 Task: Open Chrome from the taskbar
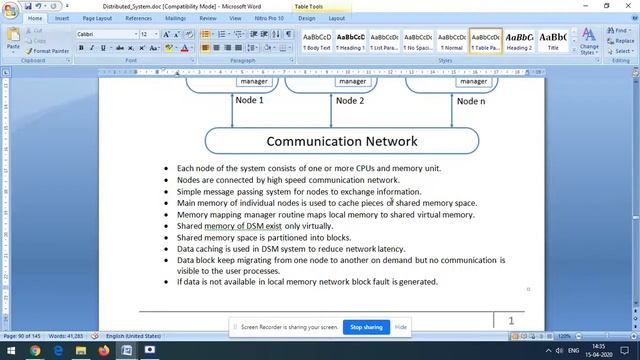[35, 351]
